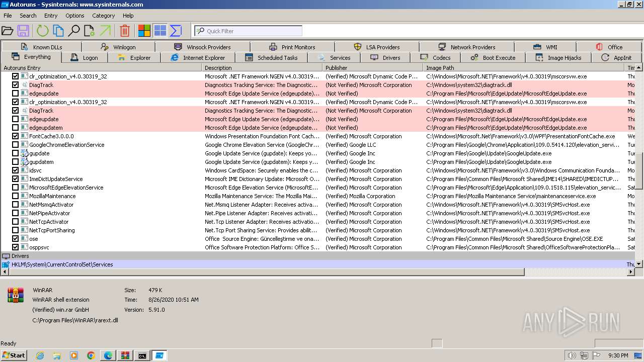Check the NetTcpPortSharing checkbox
The height and width of the screenshot is (362, 644).
coord(15,230)
